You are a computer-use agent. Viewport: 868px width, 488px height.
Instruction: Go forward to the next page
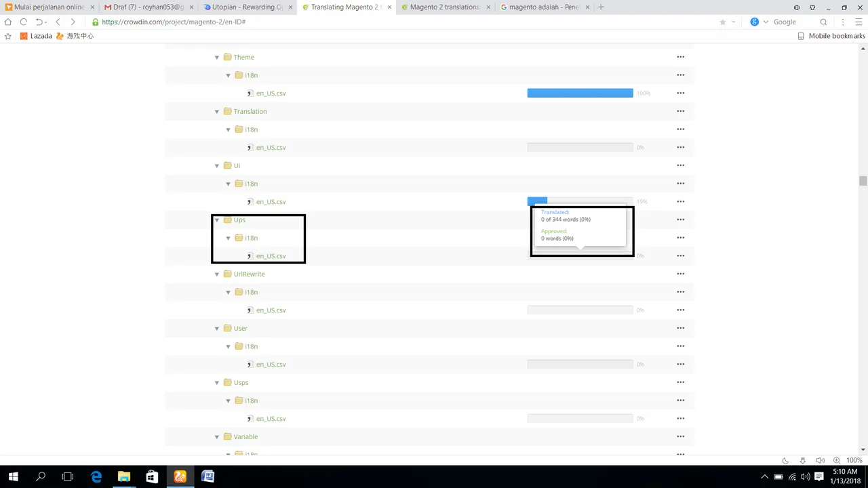73,22
